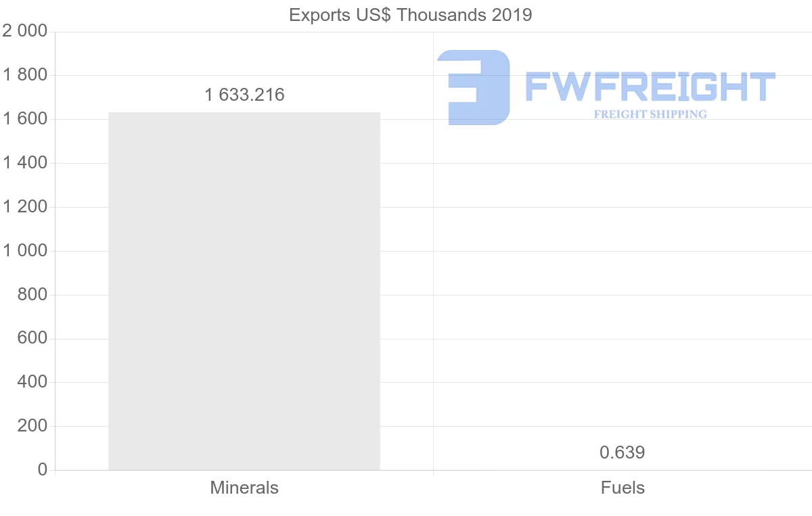Viewport: 812px width, 516px height.
Task: Click the Fuels x-axis label
Action: click(x=623, y=488)
